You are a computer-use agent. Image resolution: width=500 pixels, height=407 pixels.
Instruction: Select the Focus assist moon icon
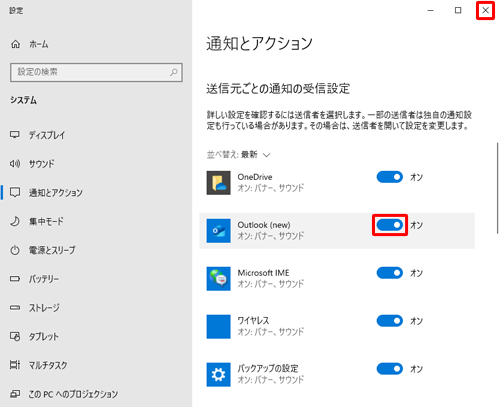click(x=15, y=221)
